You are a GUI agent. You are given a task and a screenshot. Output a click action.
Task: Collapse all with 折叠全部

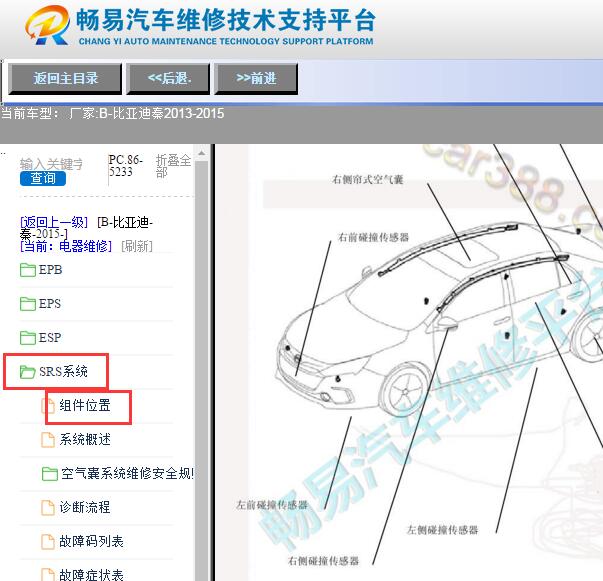coord(173,166)
